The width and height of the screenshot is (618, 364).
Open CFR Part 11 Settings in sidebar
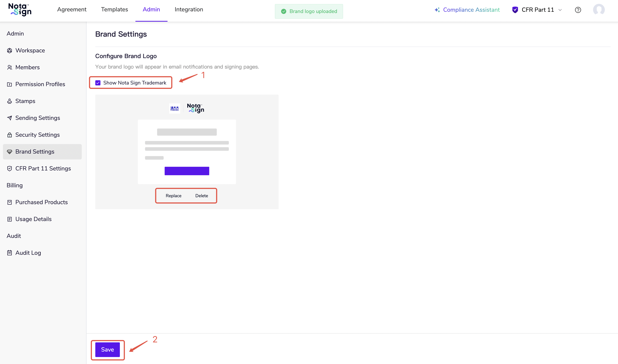tap(43, 168)
